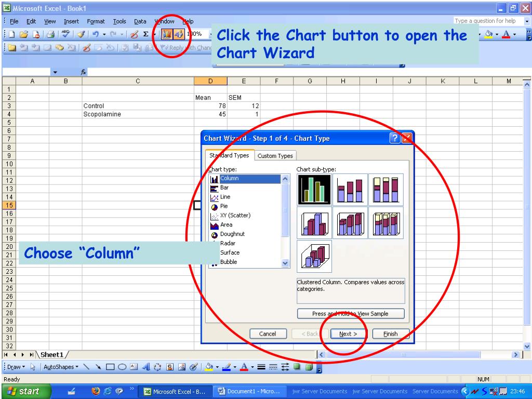532x399 pixels.
Task: Click the Arrow Style icon
Action: 285,367
